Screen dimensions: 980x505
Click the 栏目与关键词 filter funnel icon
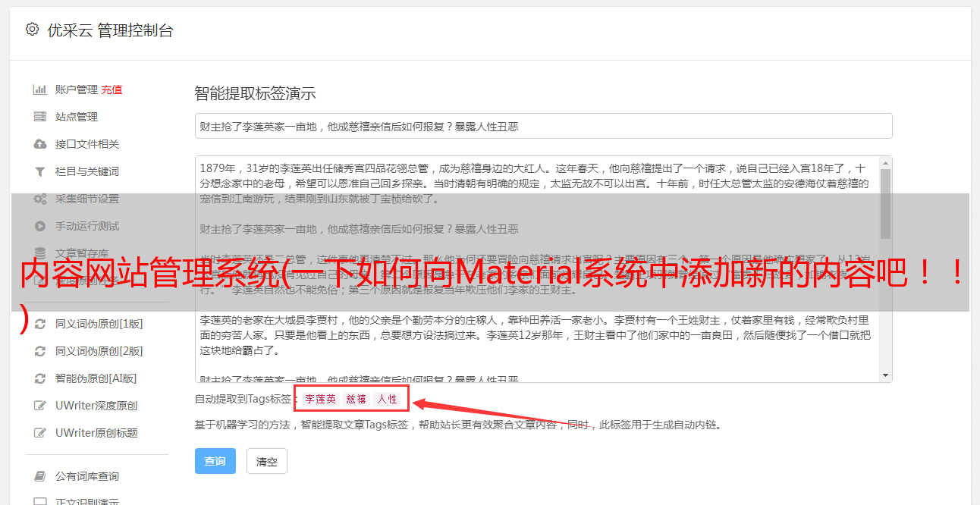pos(40,171)
